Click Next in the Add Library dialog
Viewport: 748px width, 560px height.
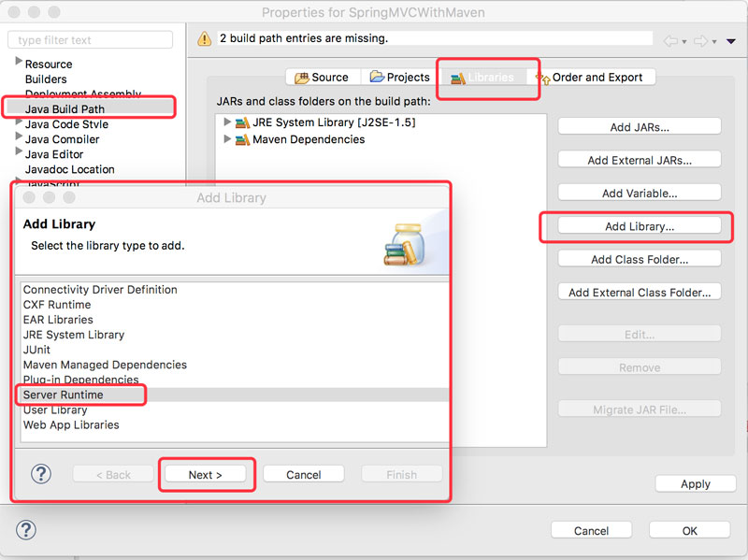point(206,474)
